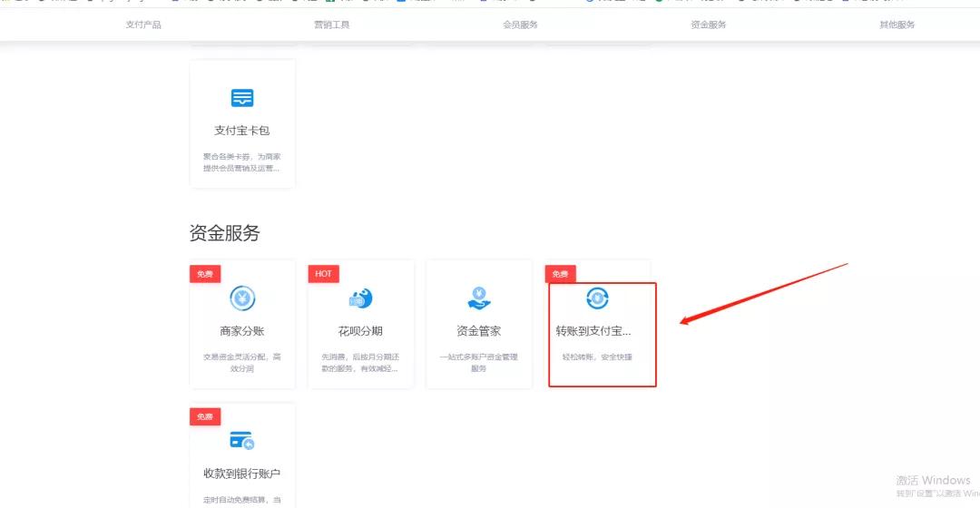Click the 支付宝卡包 description starting with 聚合各类卡券

tap(242, 162)
